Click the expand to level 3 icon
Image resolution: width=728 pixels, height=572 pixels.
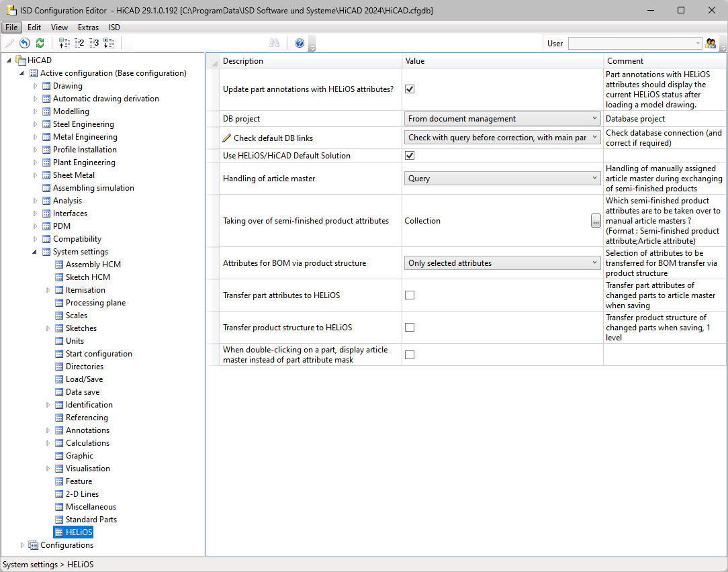(x=94, y=43)
